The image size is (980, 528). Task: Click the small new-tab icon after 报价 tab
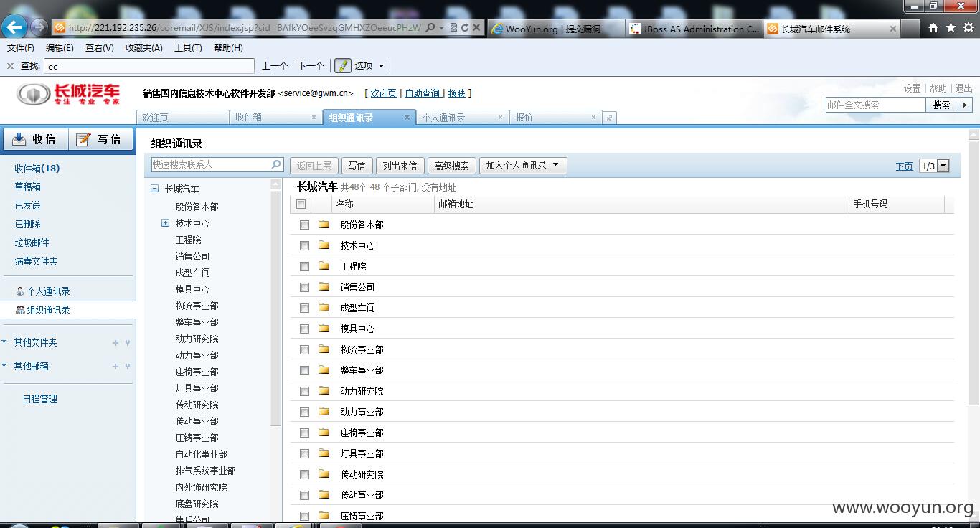[609, 118]
